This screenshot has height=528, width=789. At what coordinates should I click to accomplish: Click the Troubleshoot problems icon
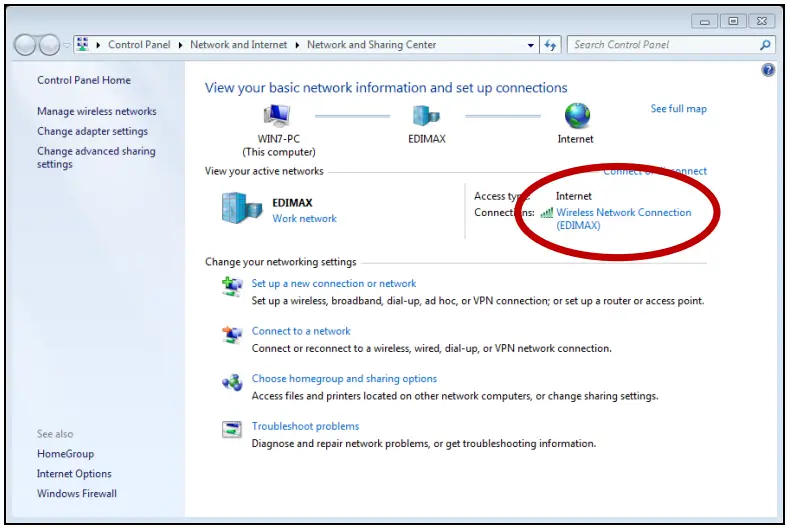pyautogui.click(x=232, y=429)
